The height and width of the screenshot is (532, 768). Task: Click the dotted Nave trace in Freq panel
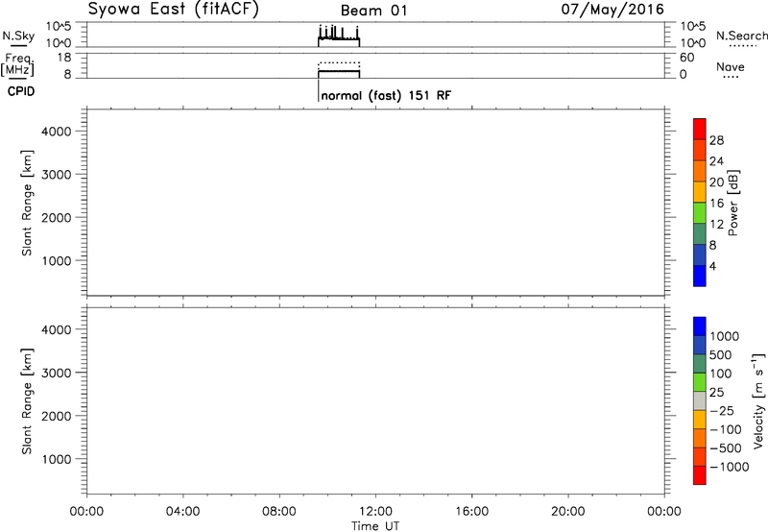(339, 63)
